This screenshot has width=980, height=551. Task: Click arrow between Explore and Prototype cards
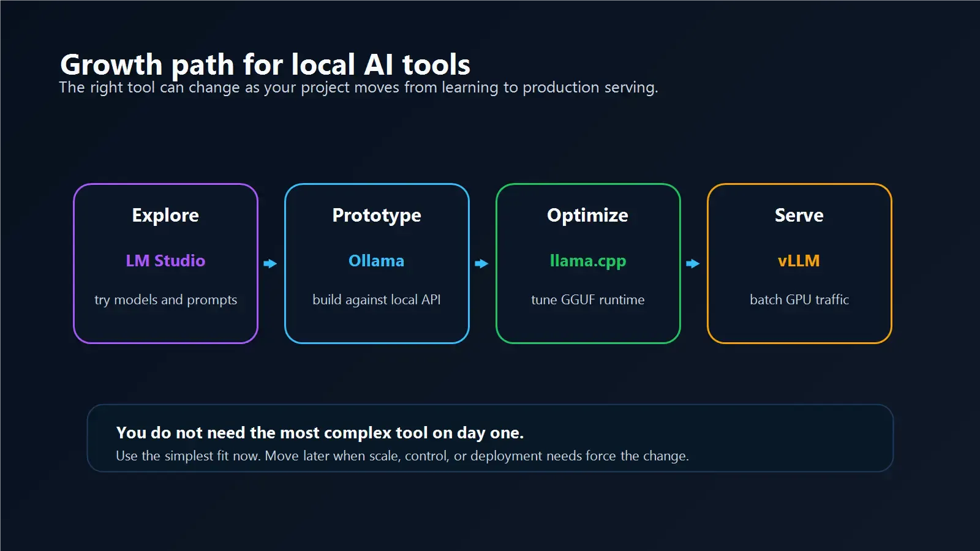(x=270, y=264)
